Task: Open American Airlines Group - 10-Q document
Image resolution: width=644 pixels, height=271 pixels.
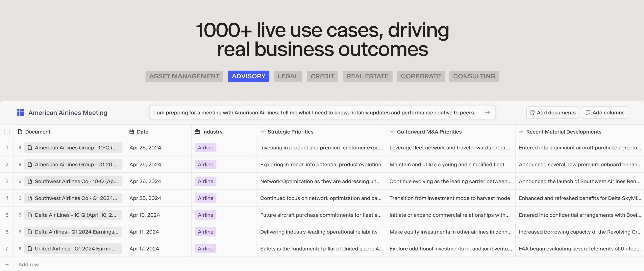Action: pos(73,148)
